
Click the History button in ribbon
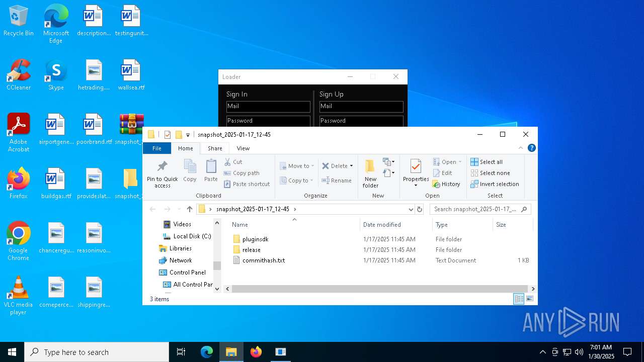pyautogui.click(x=446, y=184)
